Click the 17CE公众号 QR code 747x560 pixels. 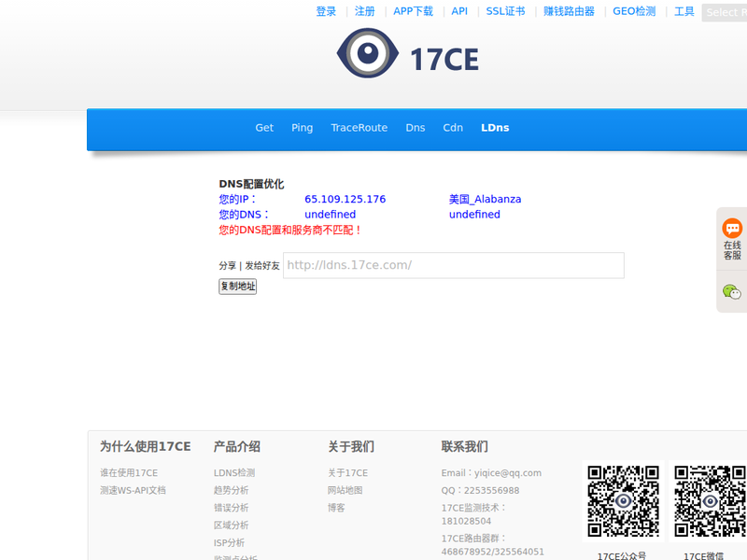tap(623, 501)
